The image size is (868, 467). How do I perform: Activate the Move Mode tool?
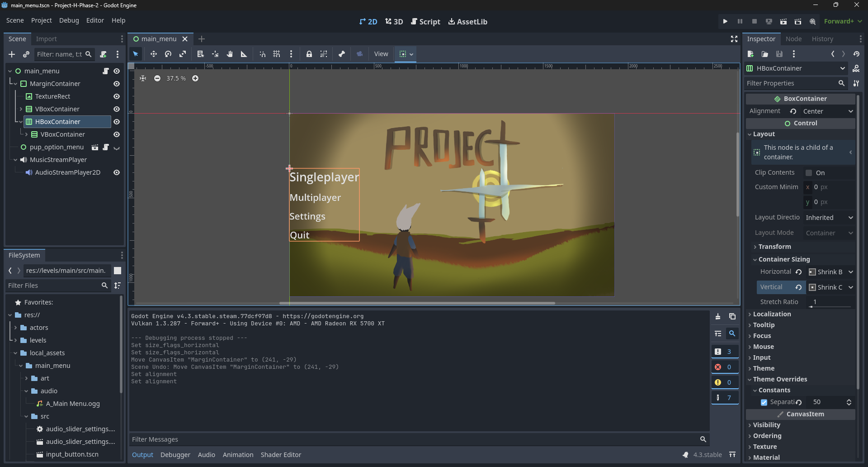click(154, 54)
